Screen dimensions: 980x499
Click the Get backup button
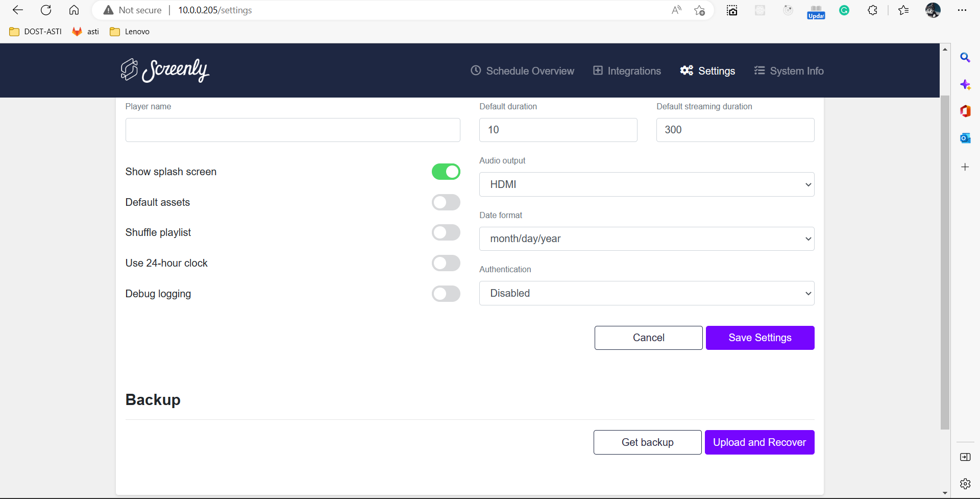point(647,442)
